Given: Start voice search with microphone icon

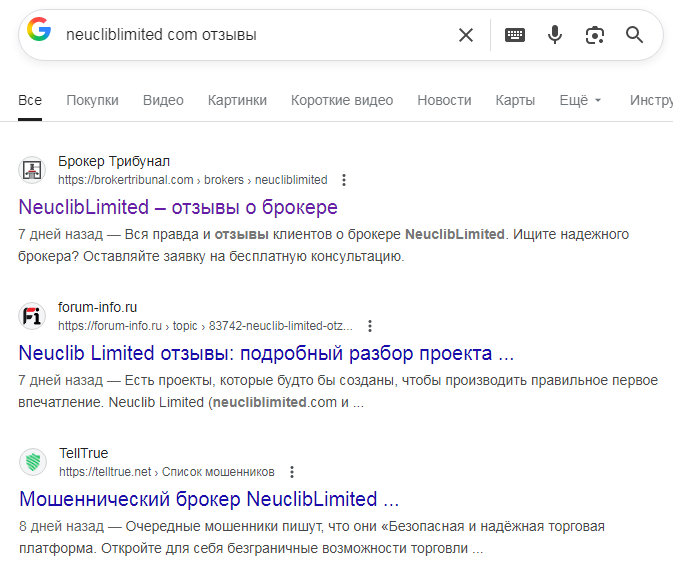Looking at the screenshot, I should coord(555,35).
